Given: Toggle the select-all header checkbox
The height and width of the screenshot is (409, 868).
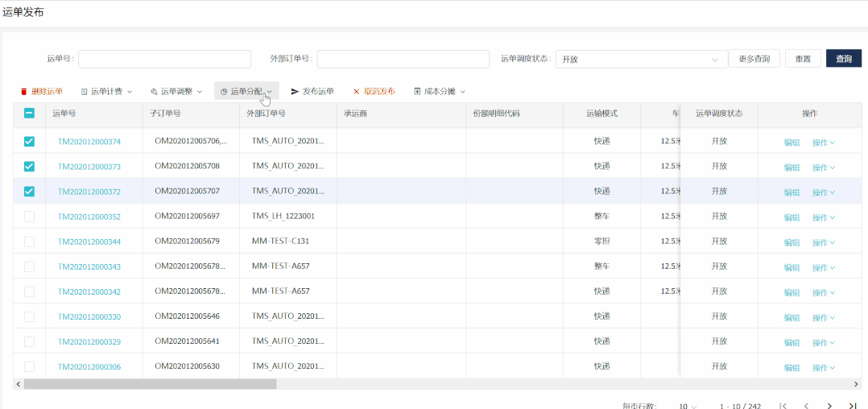Looking at the screenshot, I should point(30,114).
